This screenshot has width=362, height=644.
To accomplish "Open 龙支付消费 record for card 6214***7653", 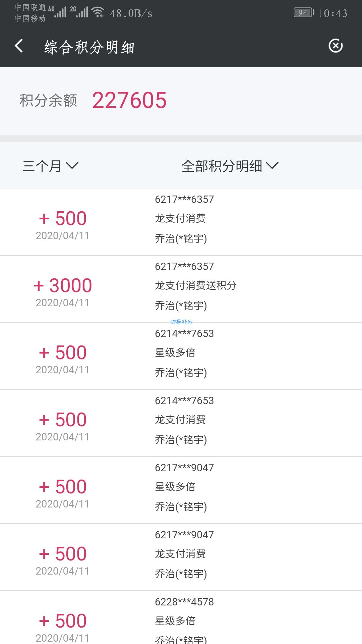I will click(181, 423).
